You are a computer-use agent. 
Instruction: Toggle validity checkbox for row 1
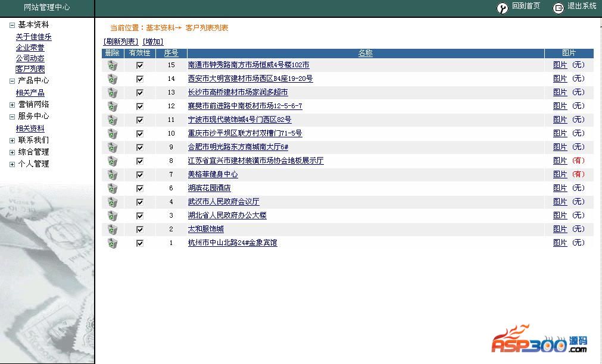pyautogui.click(x=140, y=243)
